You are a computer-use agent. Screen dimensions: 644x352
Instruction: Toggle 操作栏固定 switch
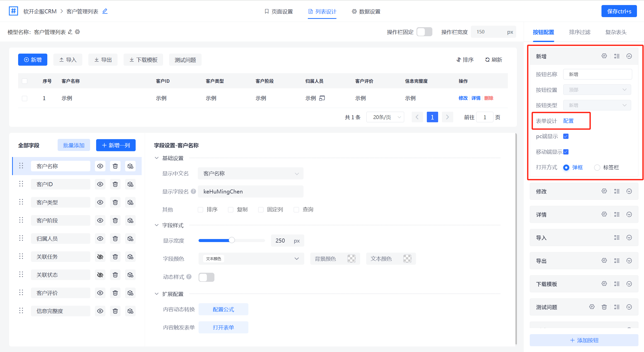[x=424, y=32]
